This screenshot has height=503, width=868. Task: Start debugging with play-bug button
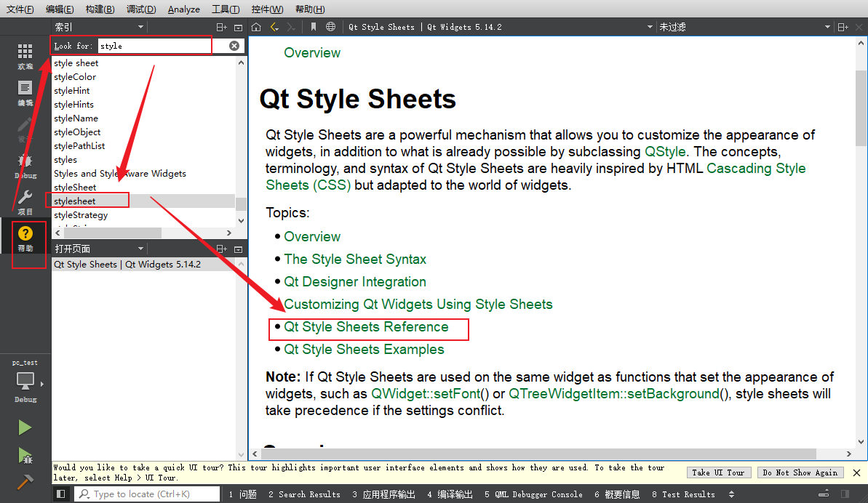[25, 456]
